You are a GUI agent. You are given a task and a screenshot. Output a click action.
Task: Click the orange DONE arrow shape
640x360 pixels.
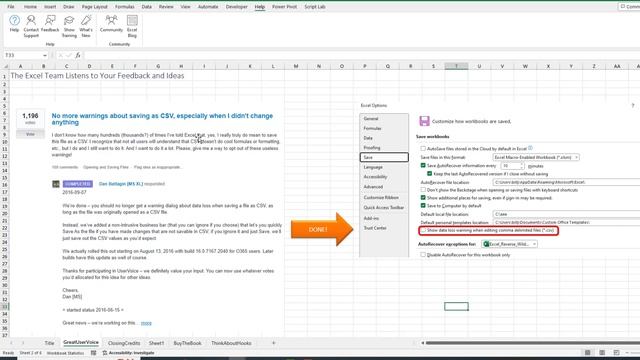(322, 229)
